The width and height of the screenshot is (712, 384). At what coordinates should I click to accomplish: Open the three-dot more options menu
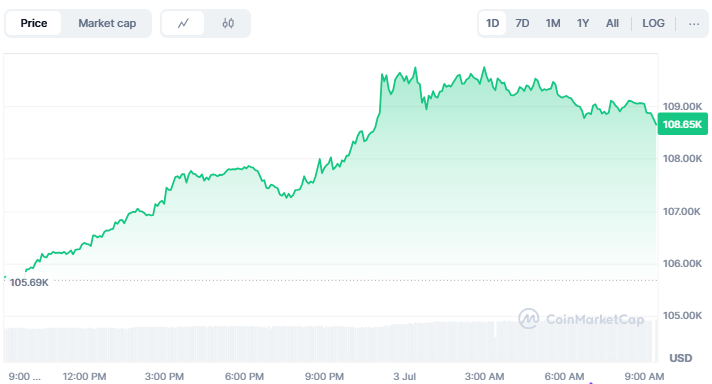[694, 24]
